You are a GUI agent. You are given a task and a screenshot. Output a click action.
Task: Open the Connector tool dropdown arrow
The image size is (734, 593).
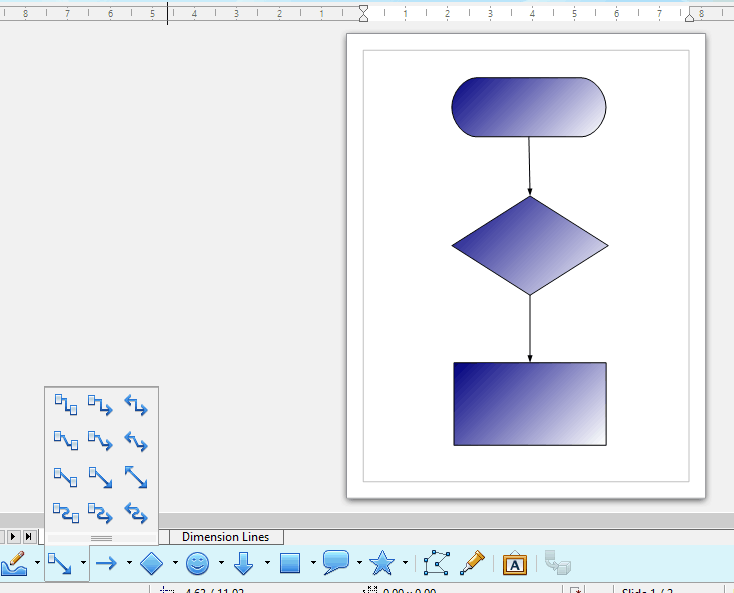pyautogui.click(x=83, y=563)
